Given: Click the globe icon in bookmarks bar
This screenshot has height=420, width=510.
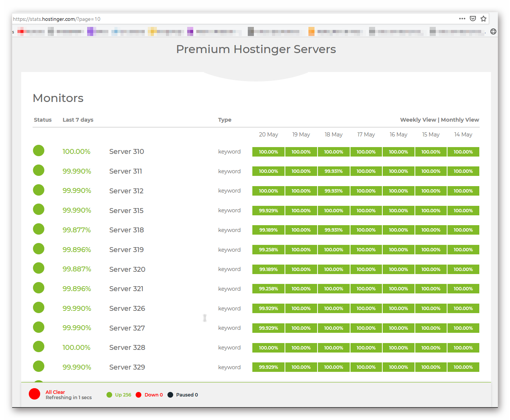Looking at the screenshot, I should (493, 31).
